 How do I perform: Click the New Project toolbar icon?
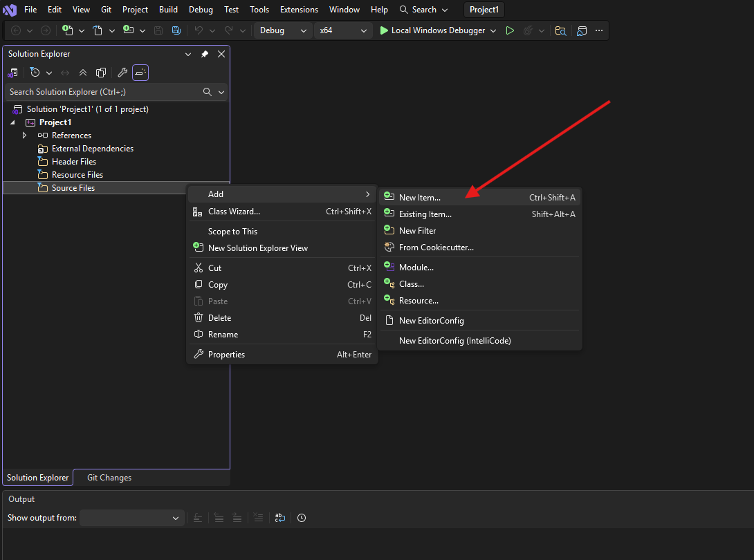click(x=67, y=30)
